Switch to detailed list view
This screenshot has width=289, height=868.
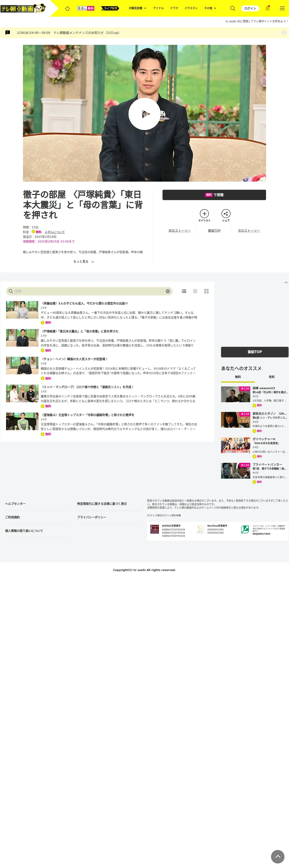coord(184,291)
